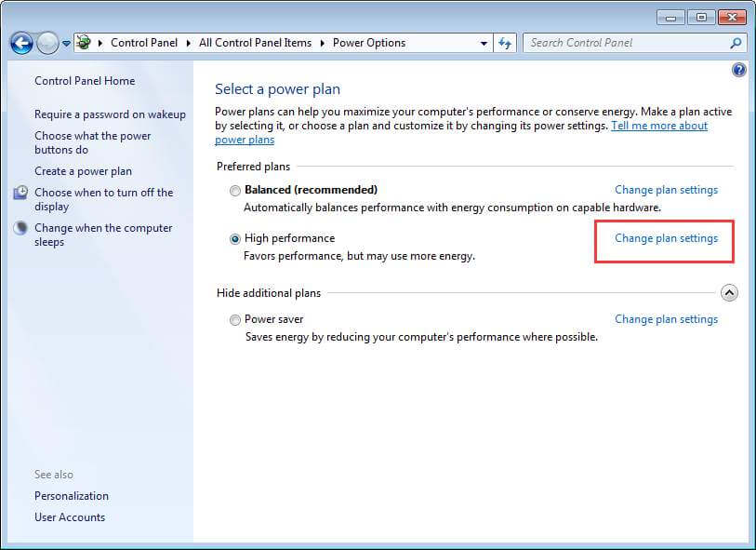The height and width of the screenshot is (550, 756).
Task: Click the search magnifier icon
Action: (x=736, y=43)
